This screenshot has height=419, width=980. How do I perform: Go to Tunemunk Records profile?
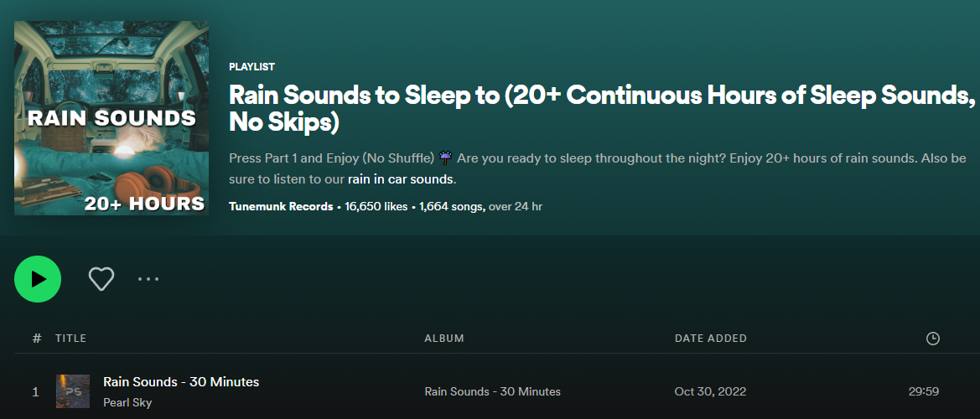tap(281, 206)
